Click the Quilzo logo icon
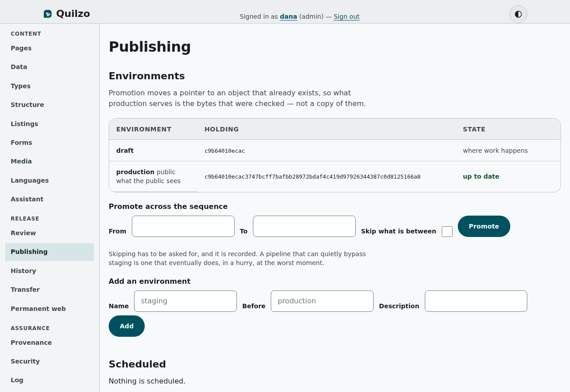This screenshot has height=392, width=570. [48, 14]
